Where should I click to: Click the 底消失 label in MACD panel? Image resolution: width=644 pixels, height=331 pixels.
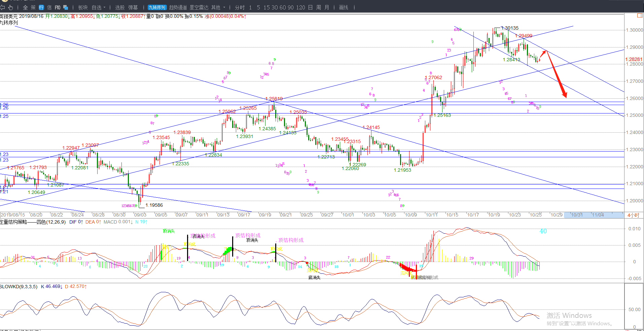click(x=314, y=278)
